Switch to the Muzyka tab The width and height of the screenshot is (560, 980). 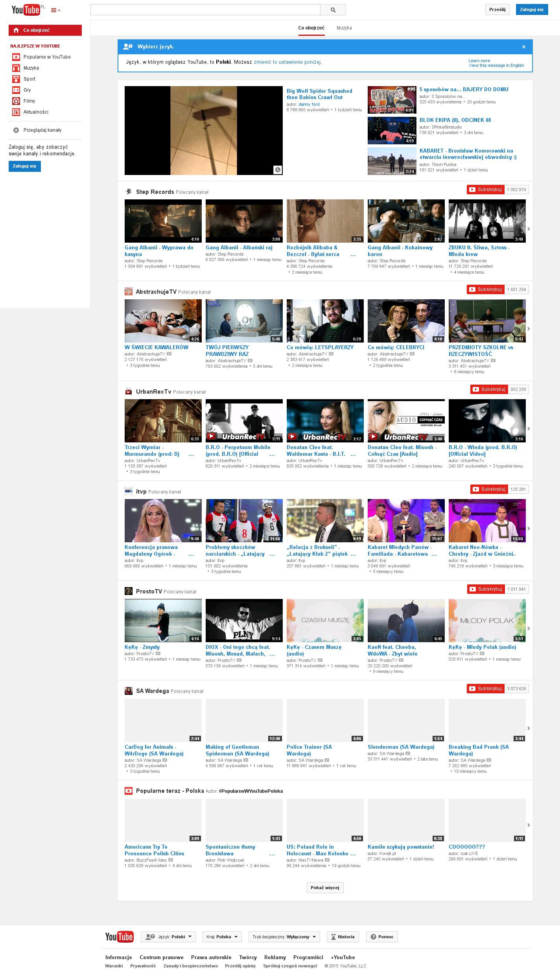click(x=344, y=28)
